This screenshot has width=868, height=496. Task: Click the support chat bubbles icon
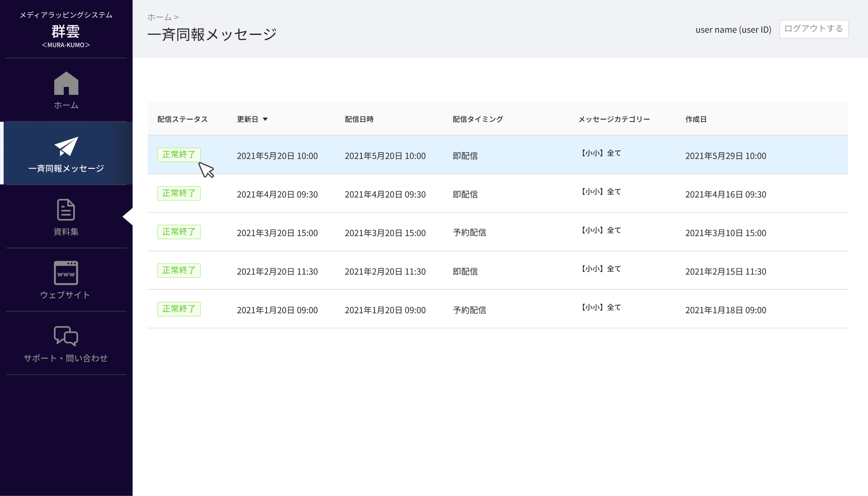pos(66,336)
